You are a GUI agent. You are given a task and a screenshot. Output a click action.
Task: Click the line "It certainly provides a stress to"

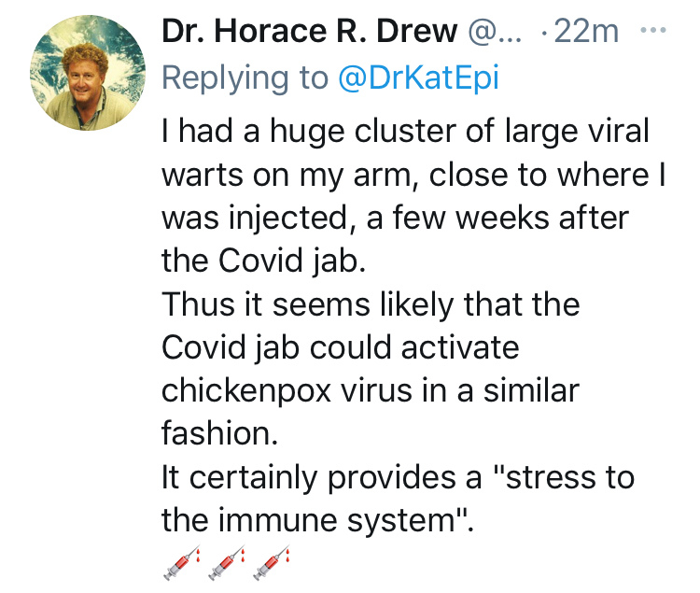pyautogui.click(x=398, y=476)
